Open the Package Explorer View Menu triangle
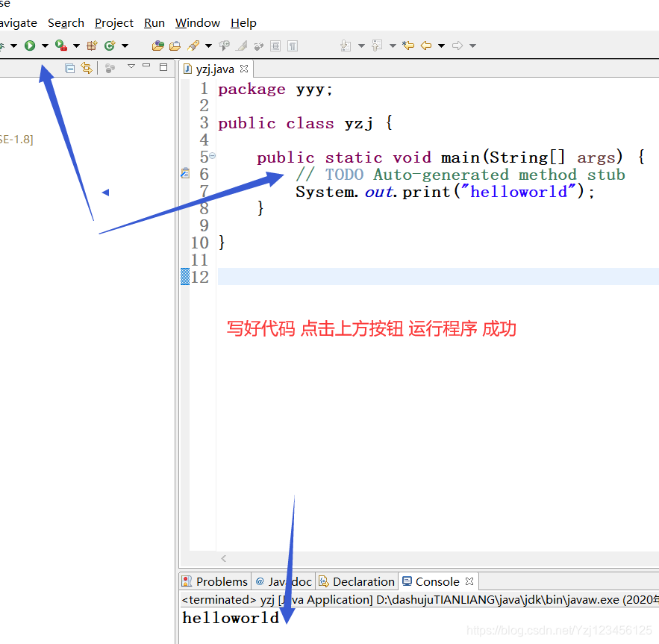The height and width of the screenshot is (644, 659). pyautogui.click(x=131, y=66)
